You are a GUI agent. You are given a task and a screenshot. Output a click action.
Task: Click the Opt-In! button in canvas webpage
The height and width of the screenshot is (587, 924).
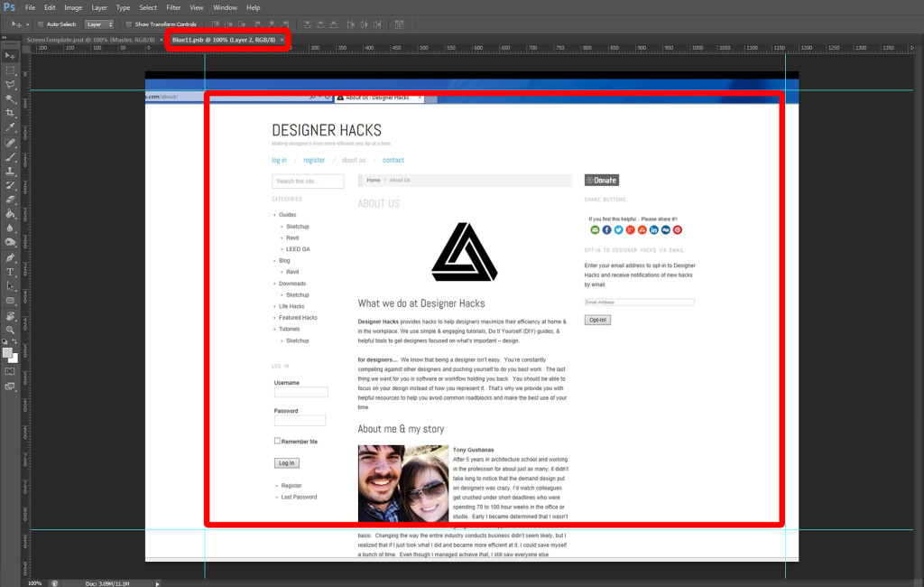coord(597,320)
